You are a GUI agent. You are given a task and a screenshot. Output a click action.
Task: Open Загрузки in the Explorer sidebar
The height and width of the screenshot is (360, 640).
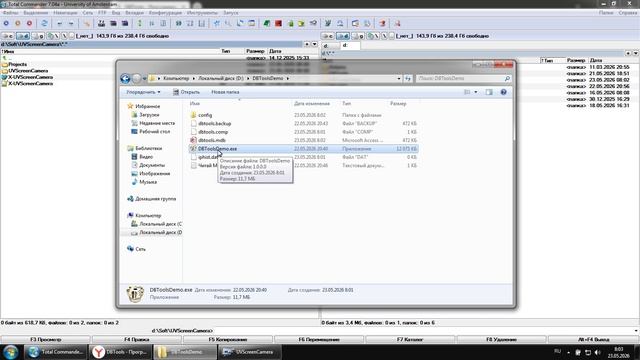pyautogui.click(x=149, y=115)
